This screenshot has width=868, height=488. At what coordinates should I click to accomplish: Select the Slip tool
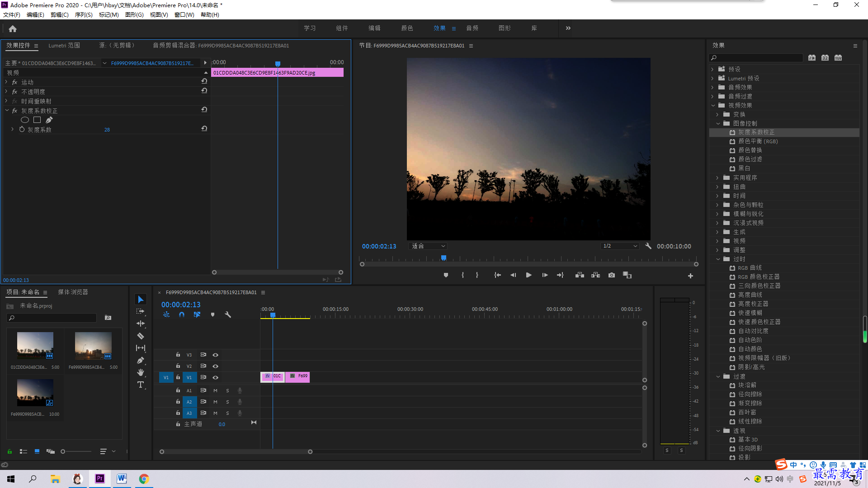click(x=141, y=348)
